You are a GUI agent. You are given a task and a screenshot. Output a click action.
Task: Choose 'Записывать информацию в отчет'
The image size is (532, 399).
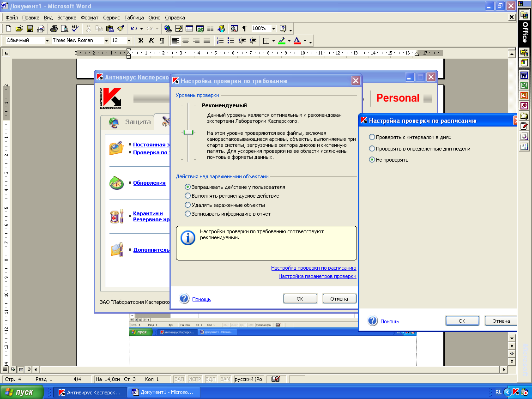tap(227, 214)
